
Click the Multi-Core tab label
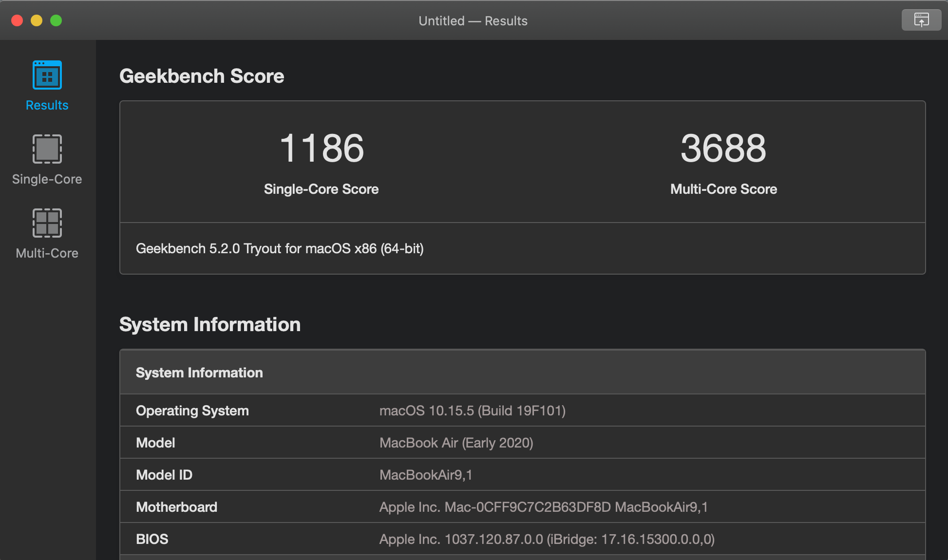(x=47, y=253)
